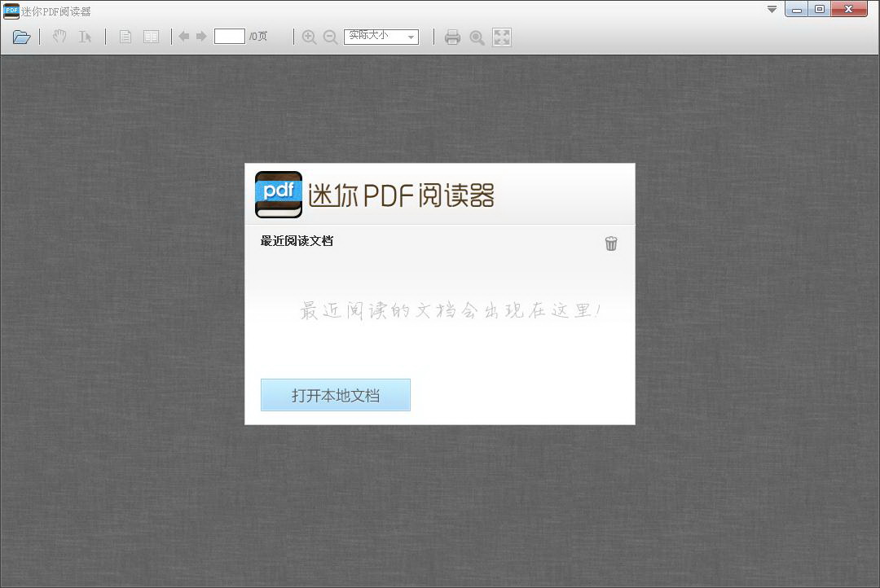Open the title bar dropdown menu arrow
This screenshot has width=880, height=588.
pos(772,9)
